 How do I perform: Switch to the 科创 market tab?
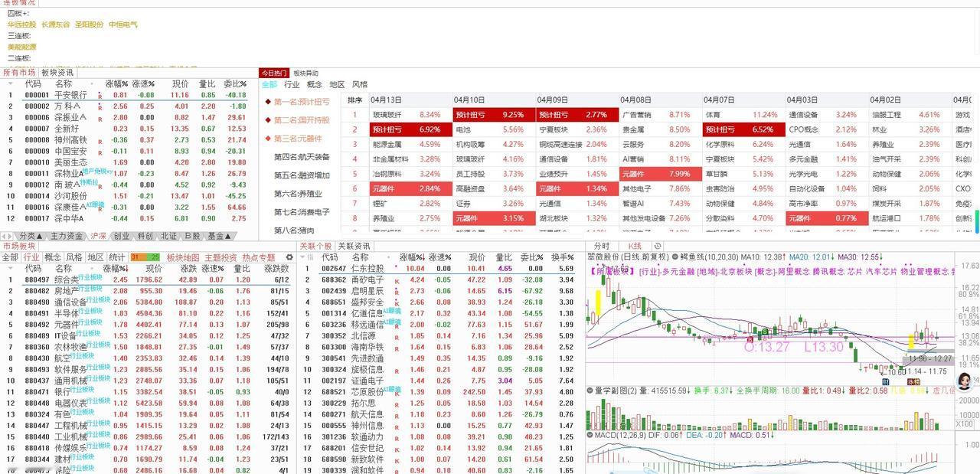pyautogui.click(x=145, y=237)
